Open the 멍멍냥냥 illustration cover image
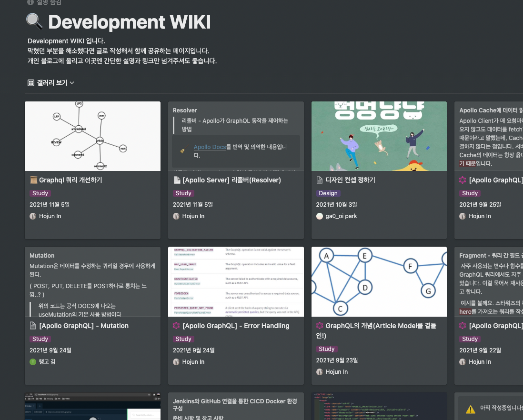523x420 pixels. point(379,136)
